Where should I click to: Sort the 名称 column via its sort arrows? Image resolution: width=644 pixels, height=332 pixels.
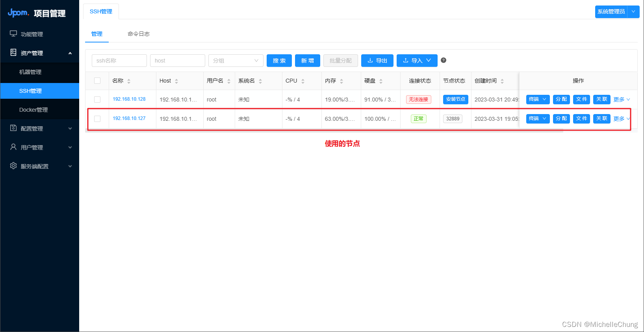[x=129, y=81]
